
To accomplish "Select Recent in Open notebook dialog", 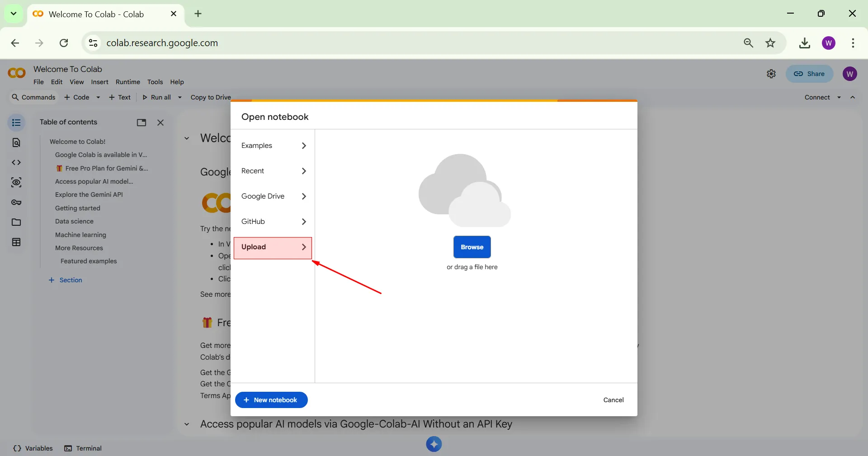I will tap(273, 171).
